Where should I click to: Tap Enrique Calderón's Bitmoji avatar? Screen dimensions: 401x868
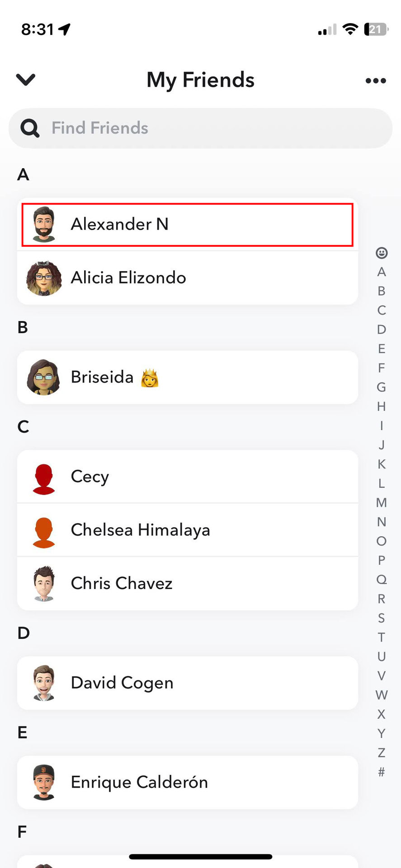coord(44,782)
